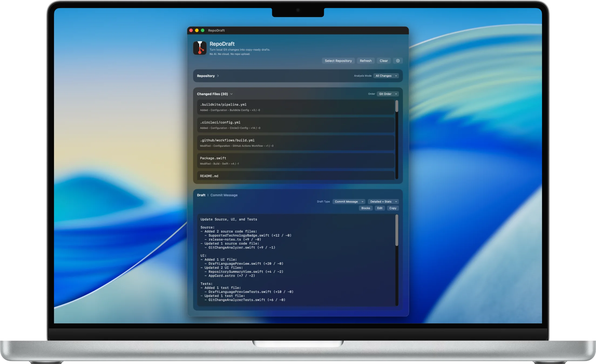Click the "UI:" section label in draft
Image resolution: width=596 pixels, height=364 pixels.
[203, 256]
